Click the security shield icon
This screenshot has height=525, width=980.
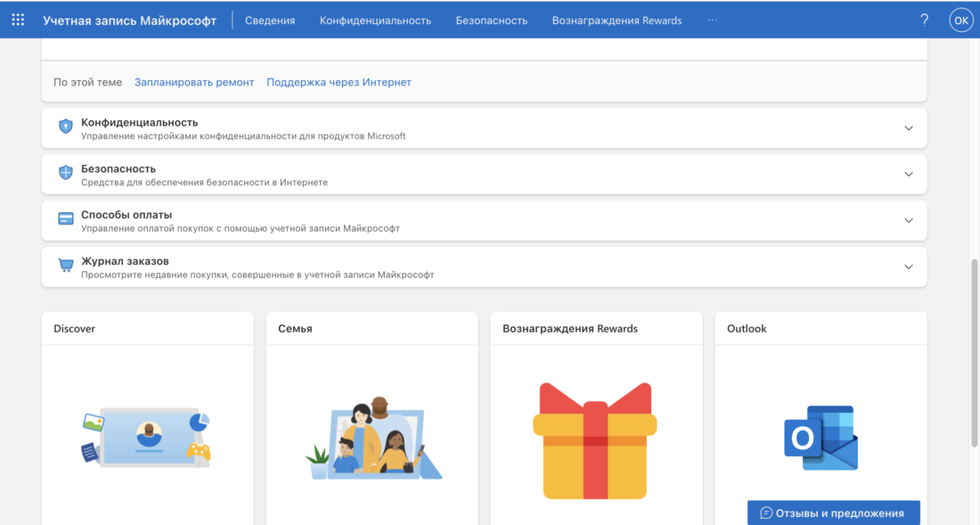point(65,173)
